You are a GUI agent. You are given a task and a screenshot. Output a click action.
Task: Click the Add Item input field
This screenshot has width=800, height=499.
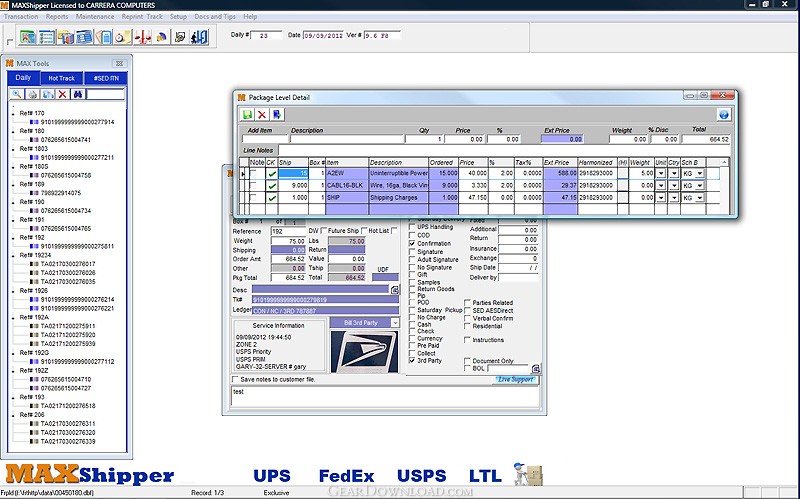tap(265, 139)
